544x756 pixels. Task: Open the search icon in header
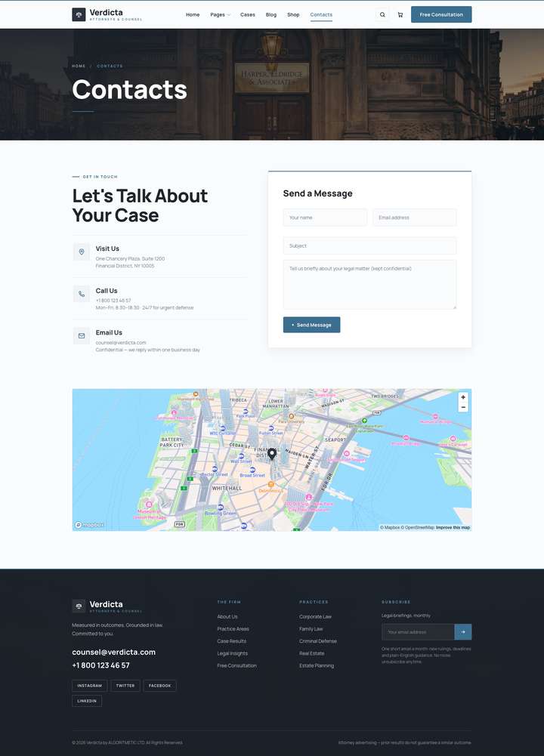[x=382, y=14]
